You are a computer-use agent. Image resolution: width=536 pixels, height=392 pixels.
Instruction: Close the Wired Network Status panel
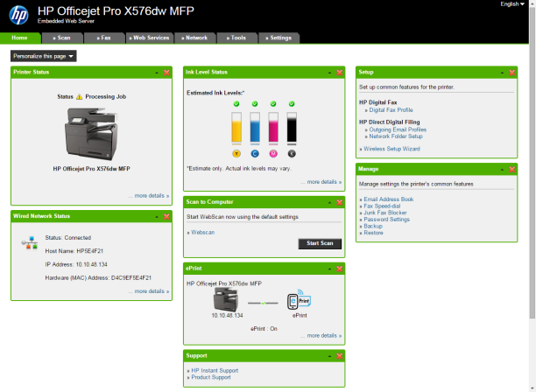pyautogui.click(x=166, y=216)
